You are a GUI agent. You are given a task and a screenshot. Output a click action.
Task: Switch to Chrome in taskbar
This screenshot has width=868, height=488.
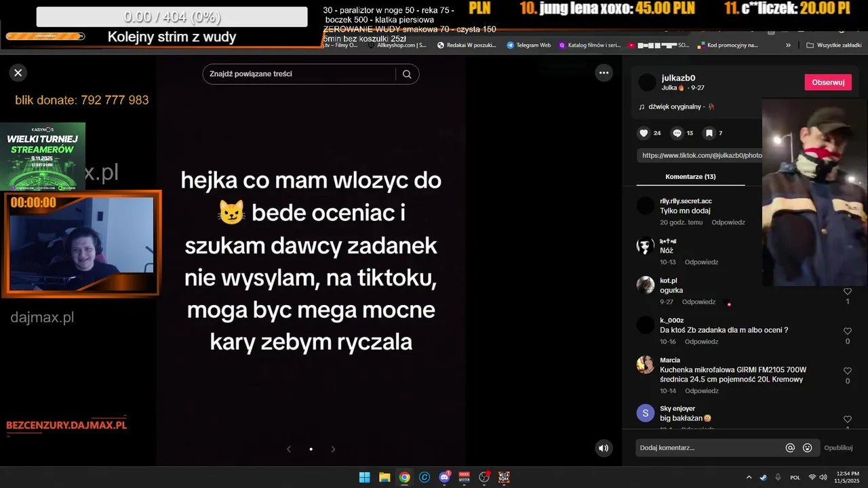(x=404, y=477)
